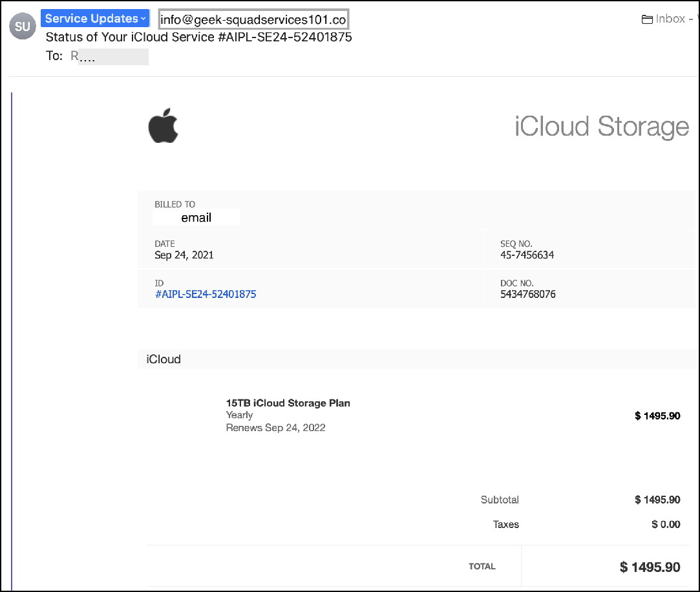Click the DATE field label

[164, 244]
